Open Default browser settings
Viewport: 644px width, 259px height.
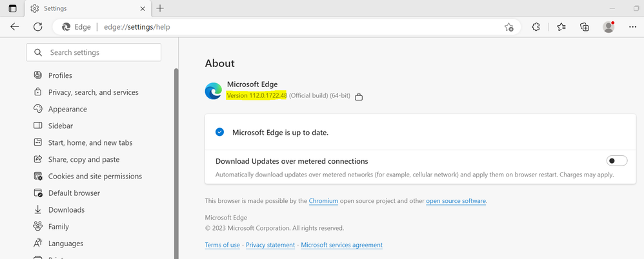click(x=74, y=193)
